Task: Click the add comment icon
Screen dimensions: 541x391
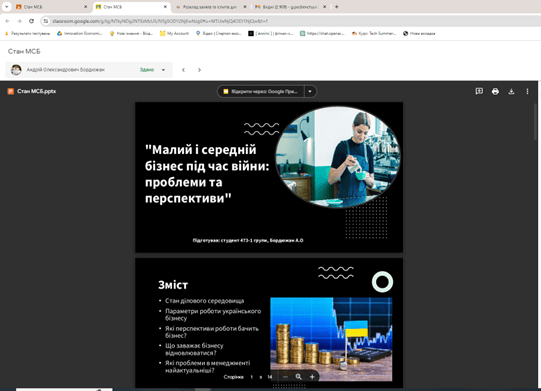Action: point(479,91)
